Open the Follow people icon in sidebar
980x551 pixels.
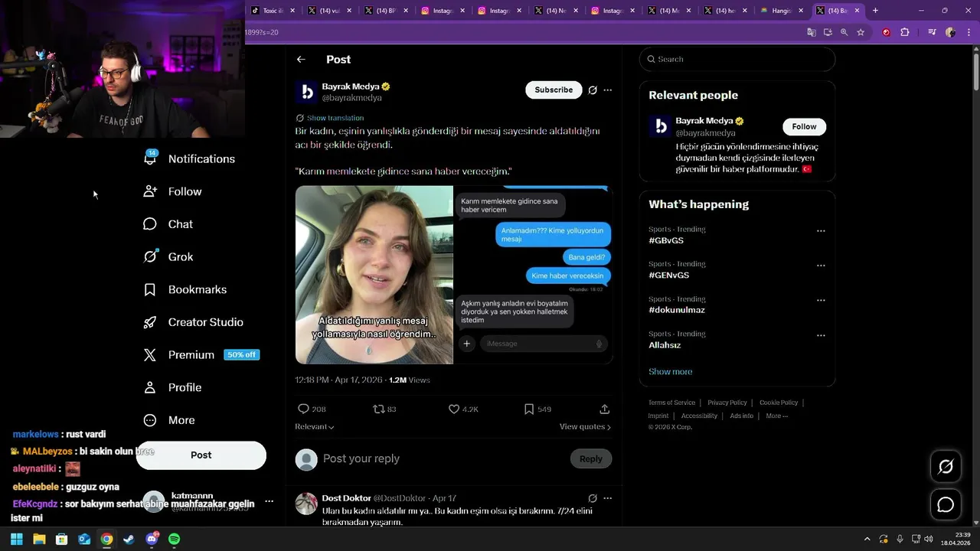(x=150, y=191)
